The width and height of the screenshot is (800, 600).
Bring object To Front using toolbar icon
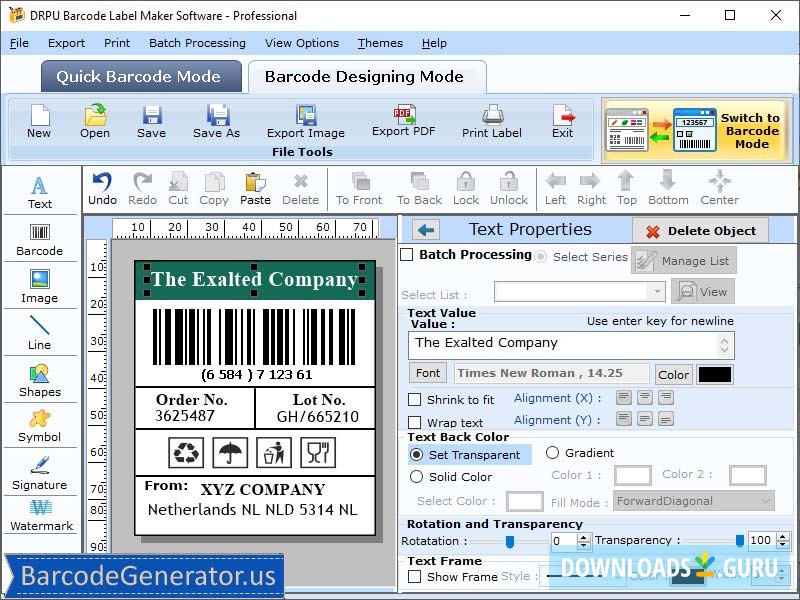pos(359,186)
